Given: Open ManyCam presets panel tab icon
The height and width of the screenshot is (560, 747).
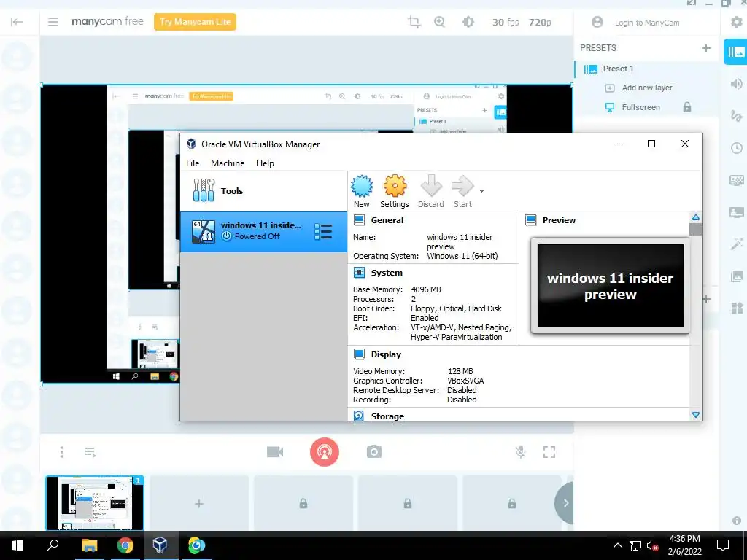Looking at the screenshot, I should tap(735, 52).
